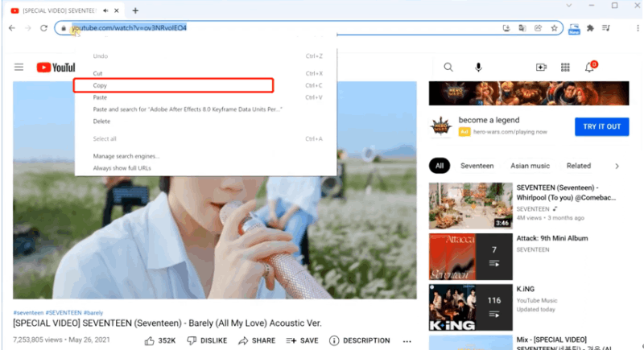Open a new browser tab
The width and height of the screenshot is (644, 350).
click(x=135, y=10)
